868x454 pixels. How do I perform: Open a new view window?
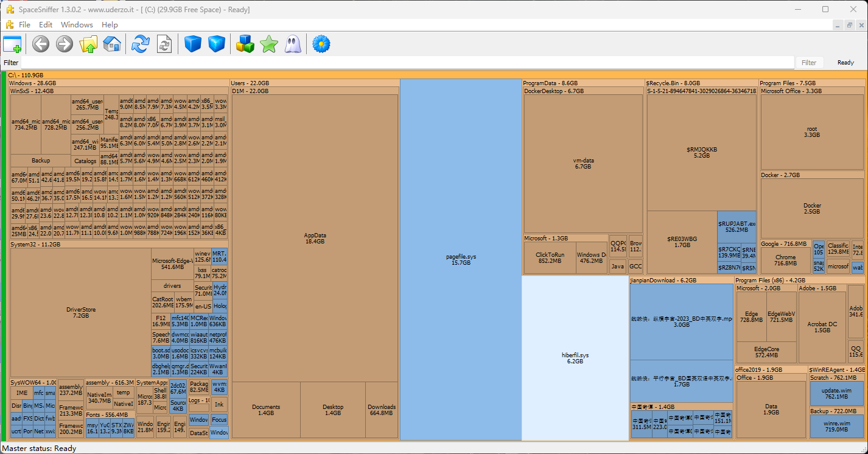point(12,44)
